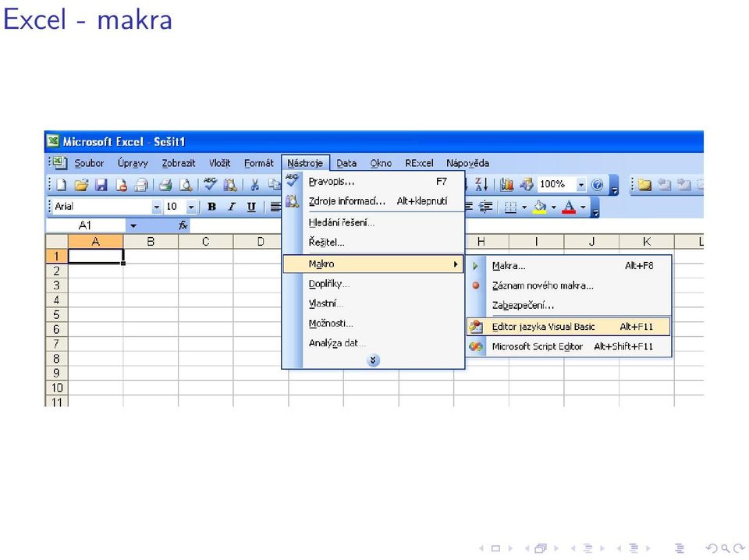Save the workbook with the floppy disk icon

pos(101,185)
